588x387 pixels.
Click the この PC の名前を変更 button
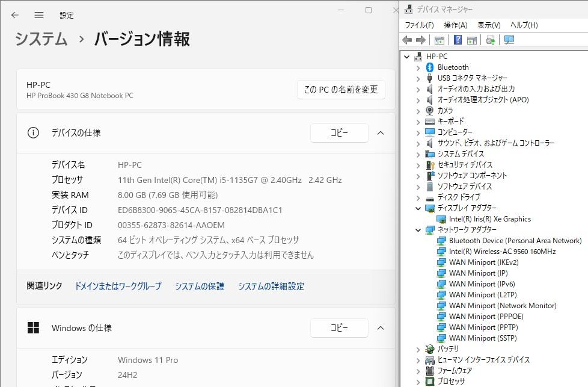coord(341,90)
